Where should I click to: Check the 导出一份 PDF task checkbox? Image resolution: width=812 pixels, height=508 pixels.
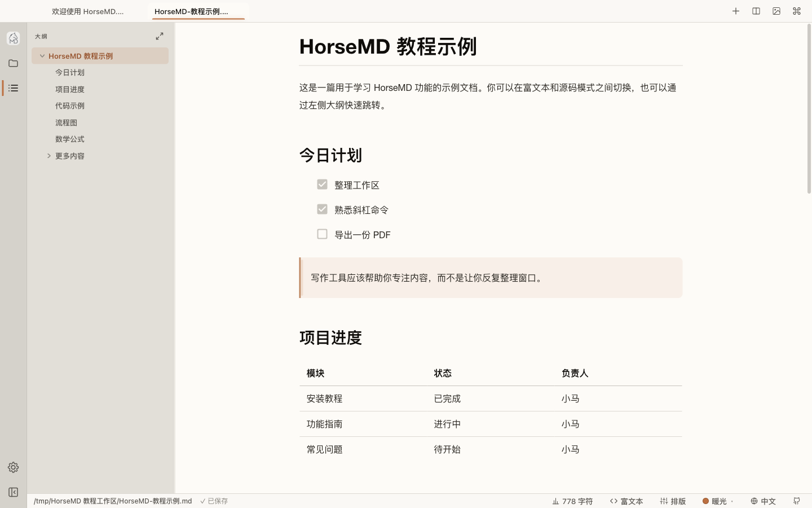(322, 234)
